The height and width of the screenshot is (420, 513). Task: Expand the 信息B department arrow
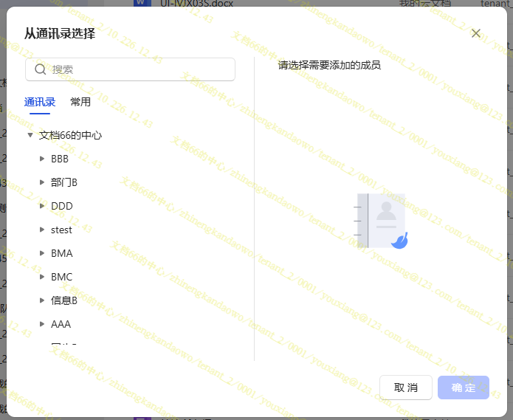tap(42, 300)
